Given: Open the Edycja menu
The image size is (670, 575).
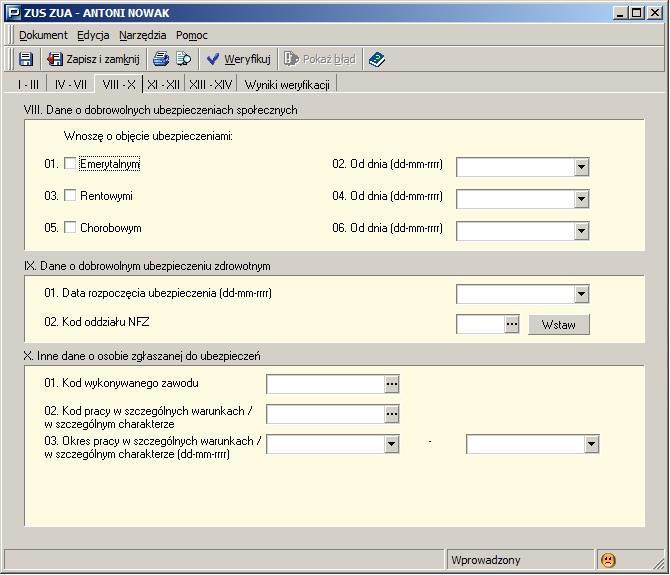Looking at the screenshot, I should (x=93, y=35).
